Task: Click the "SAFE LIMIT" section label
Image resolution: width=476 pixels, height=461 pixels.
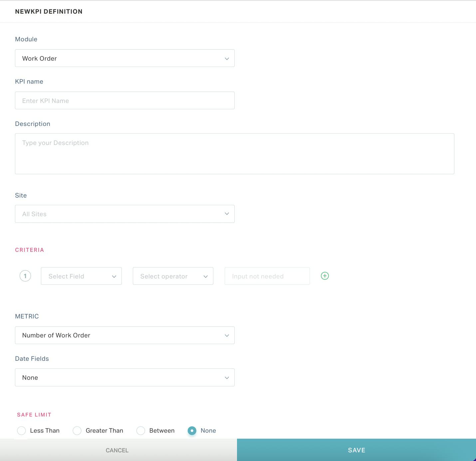Action: pos(34,415)
